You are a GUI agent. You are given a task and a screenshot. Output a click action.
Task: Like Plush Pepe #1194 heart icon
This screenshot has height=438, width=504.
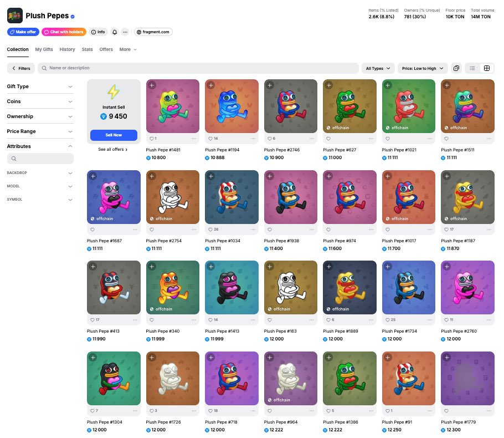[210, 139]
